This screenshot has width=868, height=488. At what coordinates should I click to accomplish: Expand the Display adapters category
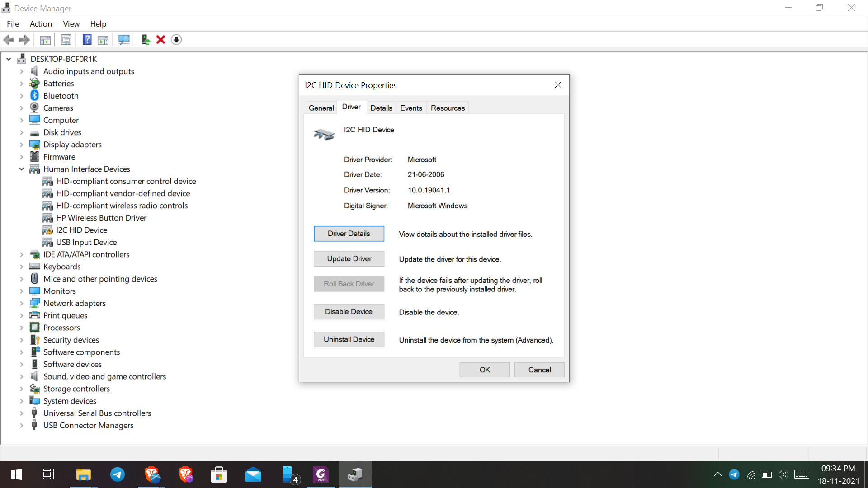21,145
